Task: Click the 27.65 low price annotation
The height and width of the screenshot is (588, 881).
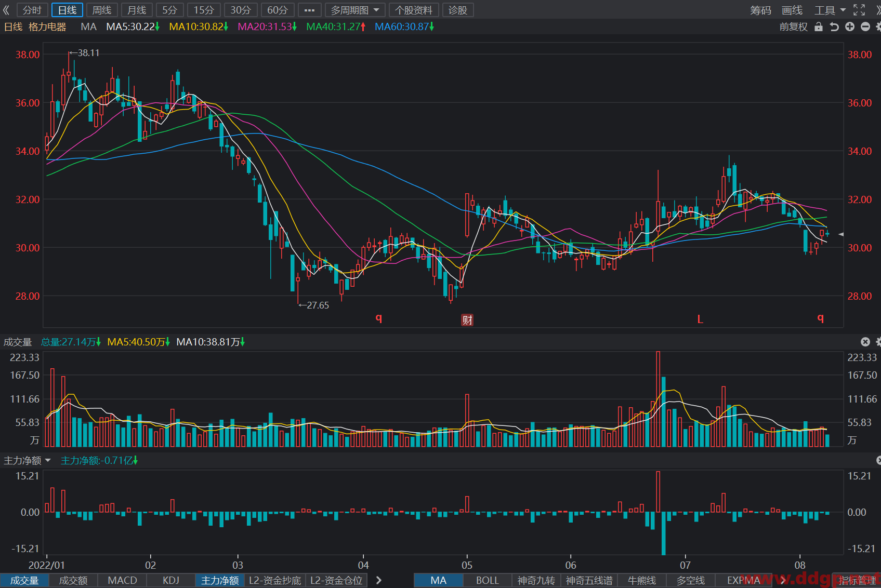Action: click(314, 305)
